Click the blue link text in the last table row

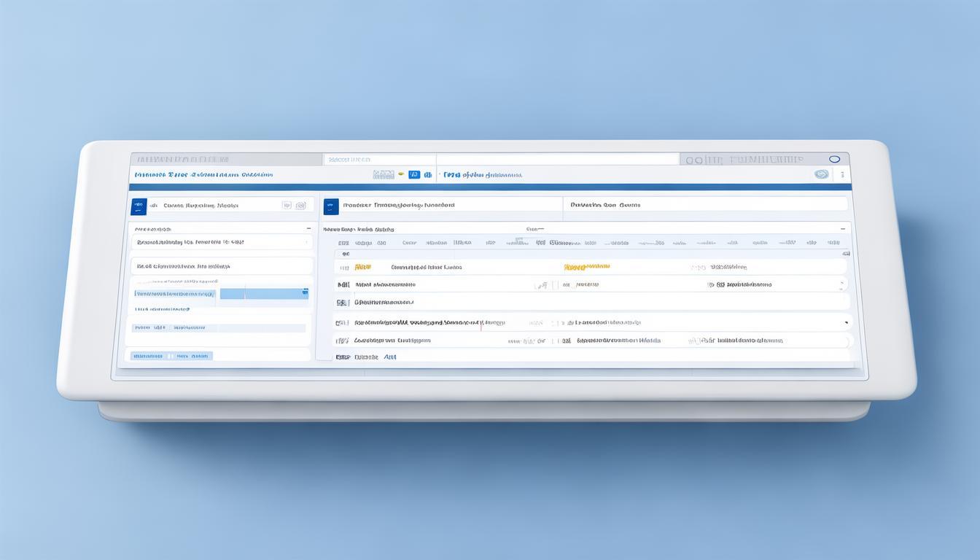390,357
